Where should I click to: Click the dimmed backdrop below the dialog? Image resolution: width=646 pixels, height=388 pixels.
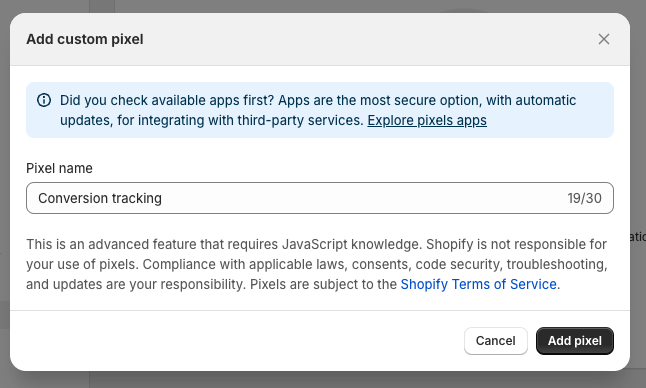tap(321, 380)
